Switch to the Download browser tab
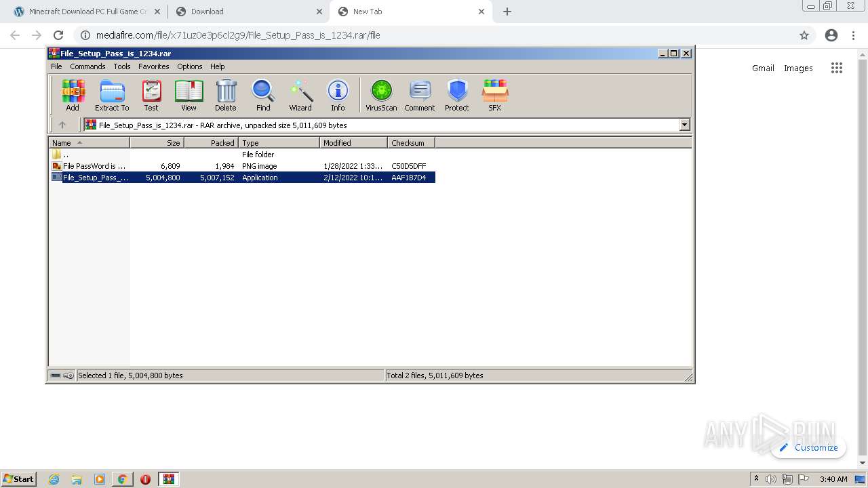This screenshot has height=488, width=868. tap(248, 12)
